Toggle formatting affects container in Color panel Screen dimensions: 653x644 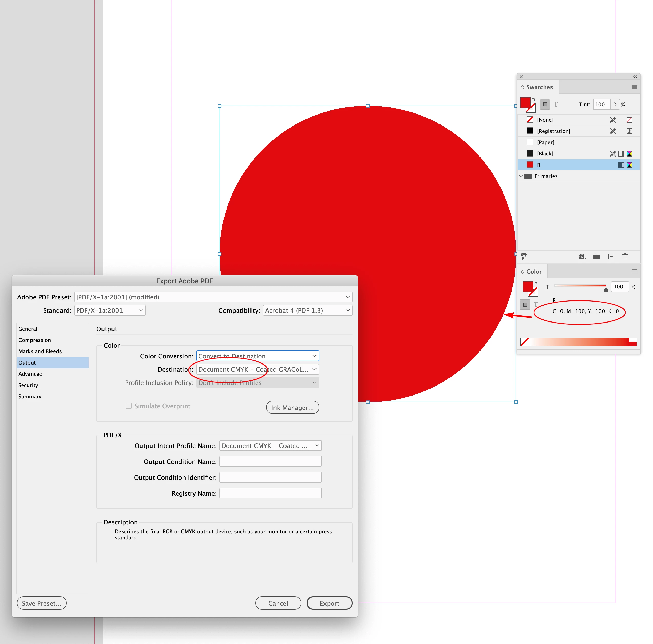pyautogui.click(x=525, y=304)
